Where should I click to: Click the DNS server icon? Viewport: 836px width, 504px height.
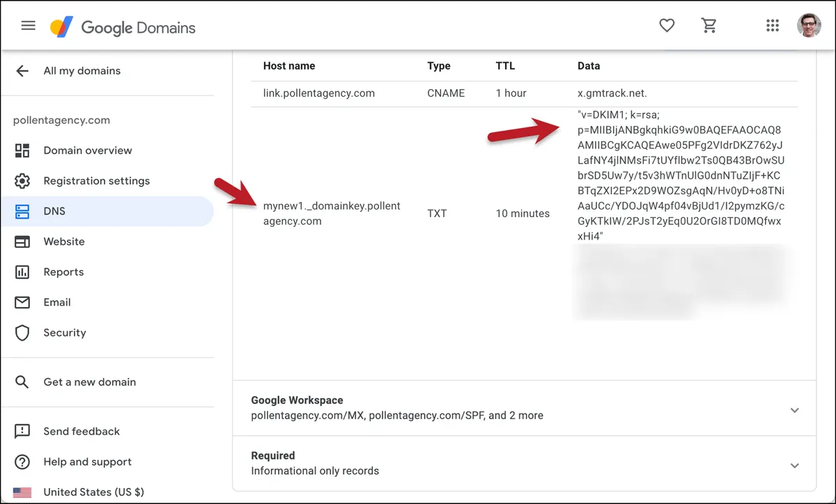(22, 211)
